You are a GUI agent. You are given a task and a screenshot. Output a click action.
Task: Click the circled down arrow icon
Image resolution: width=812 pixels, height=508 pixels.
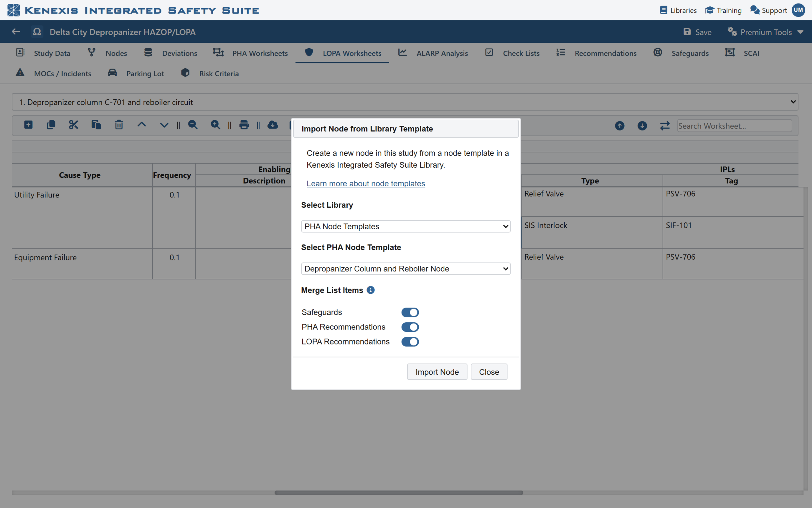(x=642, y=126)
